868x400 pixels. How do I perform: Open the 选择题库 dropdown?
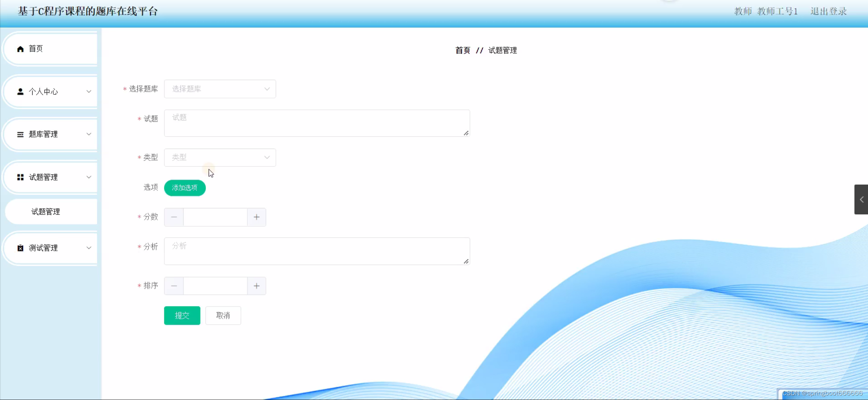(x=220, y=89)
